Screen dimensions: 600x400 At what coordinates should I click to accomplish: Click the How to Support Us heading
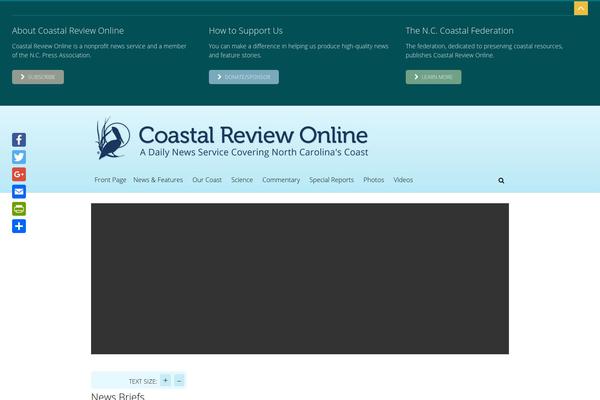(x=246, y=31)
